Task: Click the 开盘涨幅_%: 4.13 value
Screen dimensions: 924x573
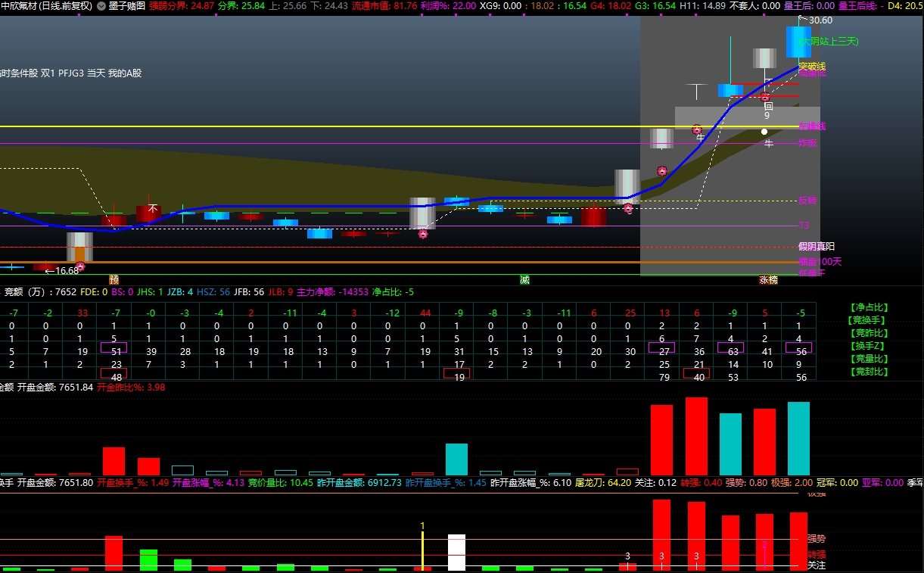Action: point(208,482)
